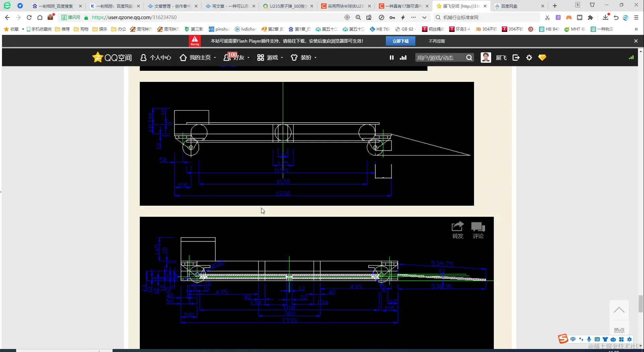Open the puzzle-piece extensions manager
This screenshot has height=352, width=644.
[590, 17]
